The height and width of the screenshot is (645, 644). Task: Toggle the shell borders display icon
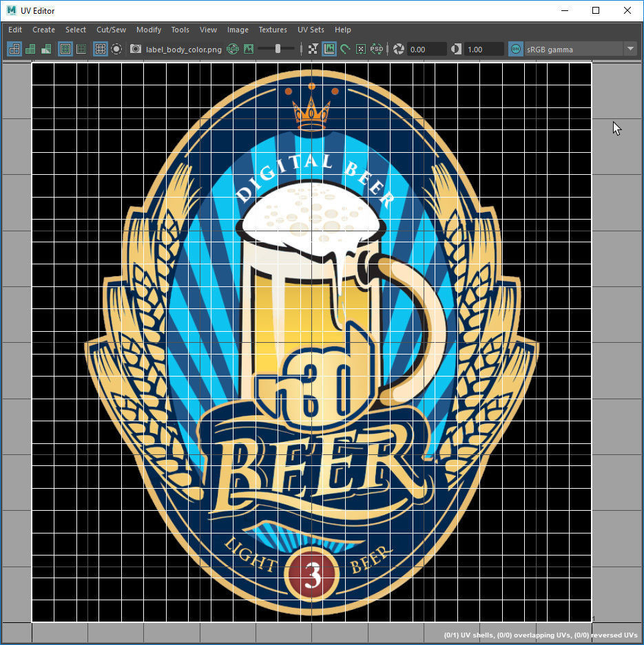coord(81,50)
